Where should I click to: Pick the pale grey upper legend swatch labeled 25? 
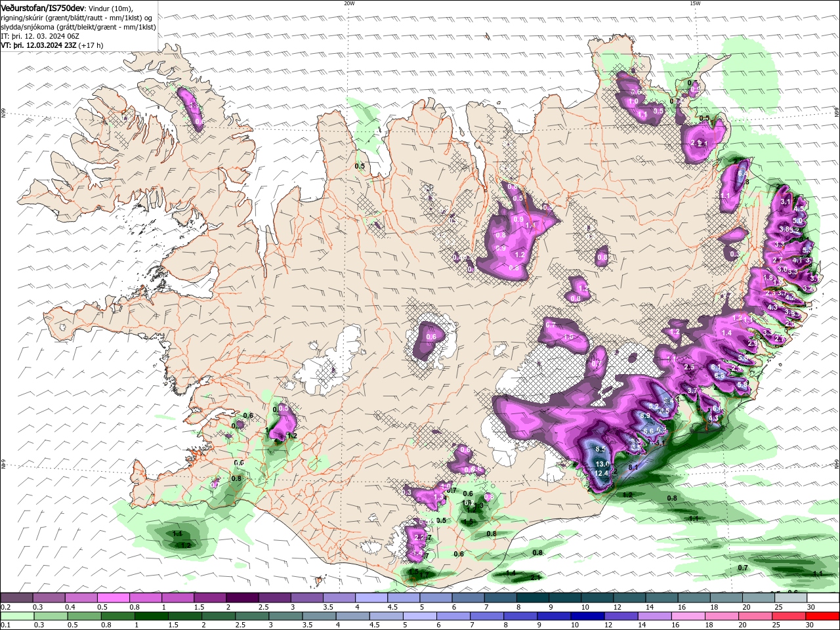point(791,597)
